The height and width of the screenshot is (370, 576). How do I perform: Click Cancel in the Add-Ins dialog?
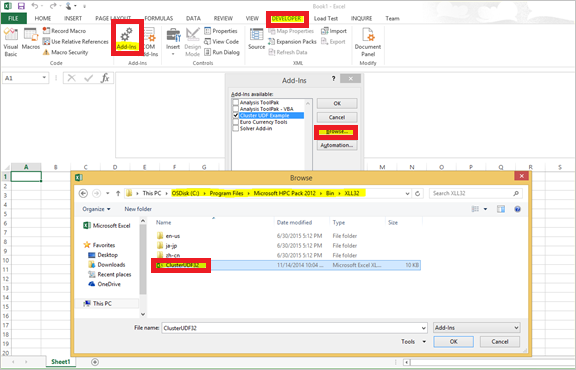337,118
